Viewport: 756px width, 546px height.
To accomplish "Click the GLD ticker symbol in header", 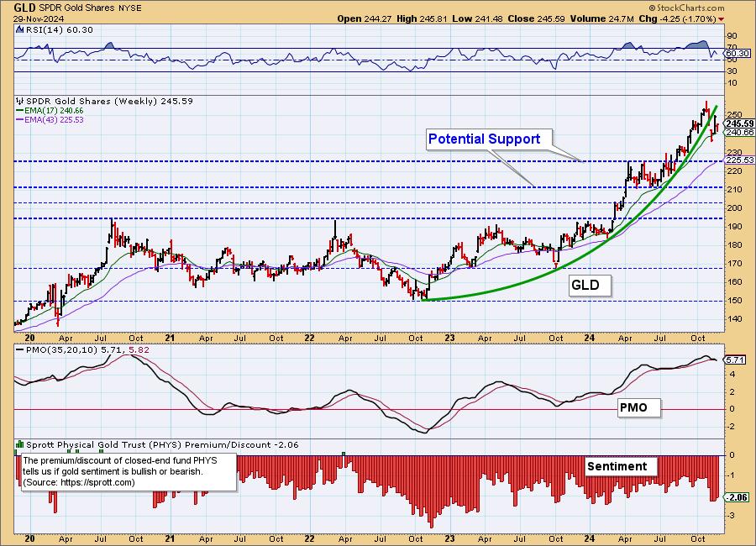I will click(x=24, y=8).
